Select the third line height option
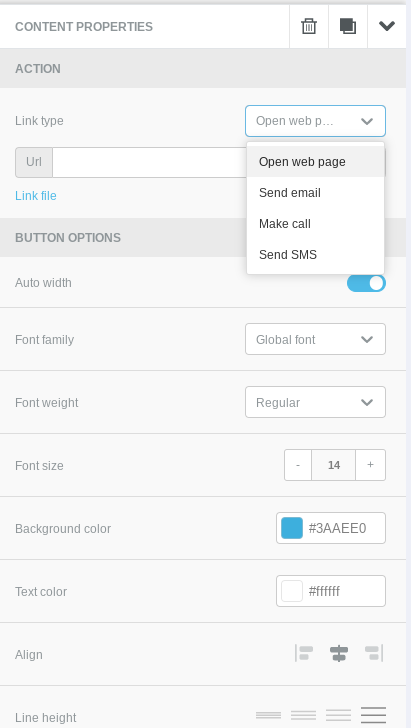 [x=339, y=715]
